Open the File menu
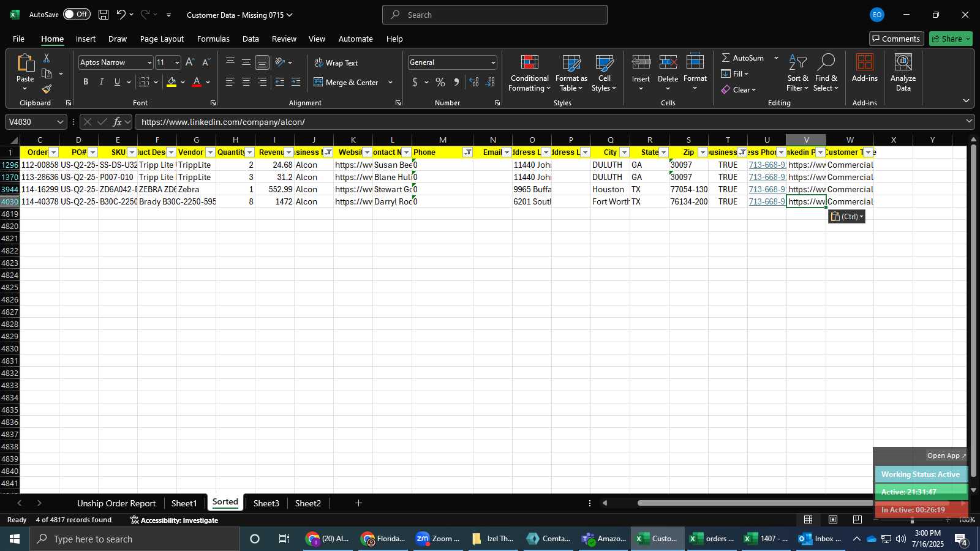Viewport: 980px width, 551px height. pos(18,39)
